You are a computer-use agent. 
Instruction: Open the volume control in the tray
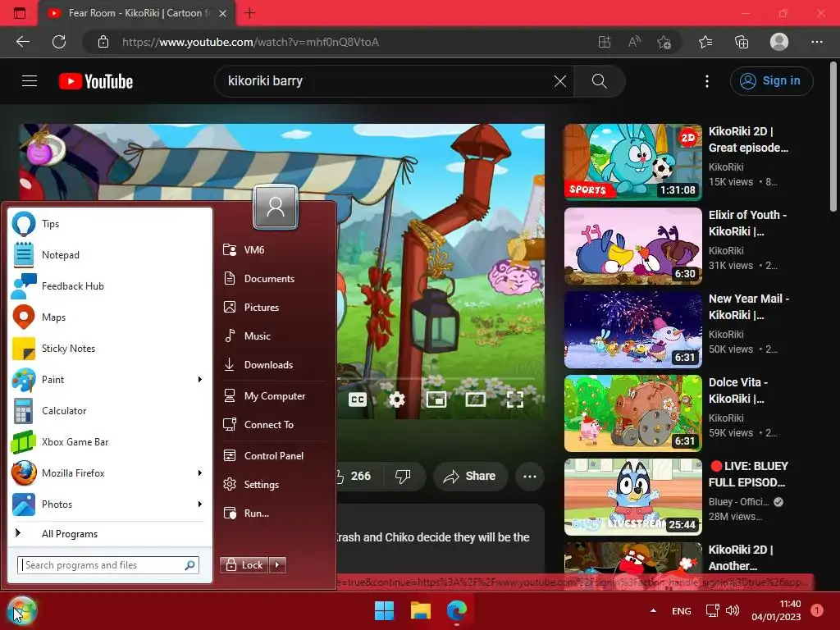(733, 610)
